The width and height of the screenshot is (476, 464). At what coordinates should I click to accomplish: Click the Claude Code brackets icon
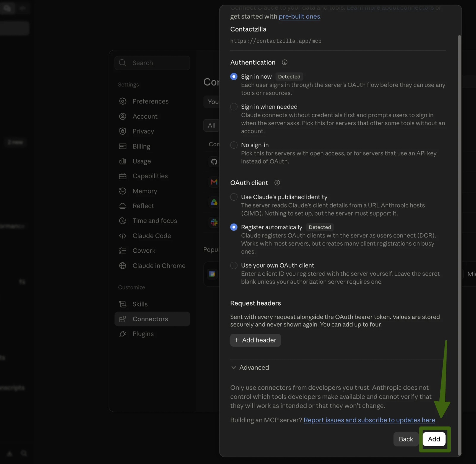pos(123,236)
